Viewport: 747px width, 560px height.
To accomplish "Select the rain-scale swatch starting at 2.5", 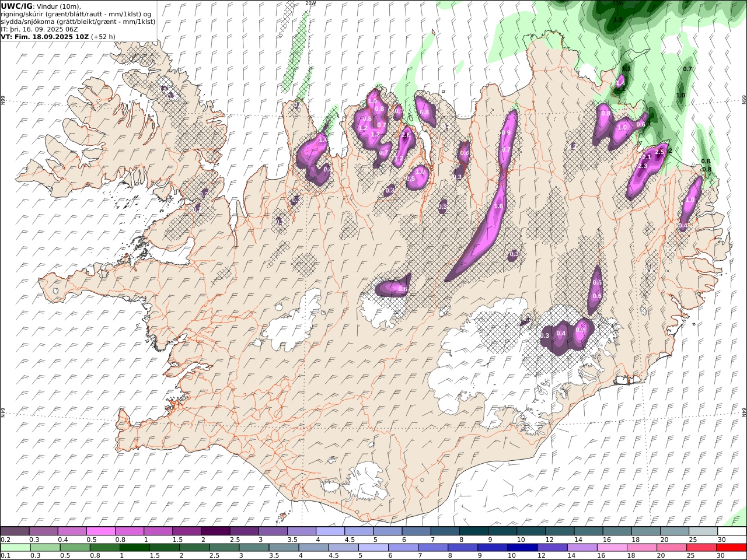I will (224, 547).
